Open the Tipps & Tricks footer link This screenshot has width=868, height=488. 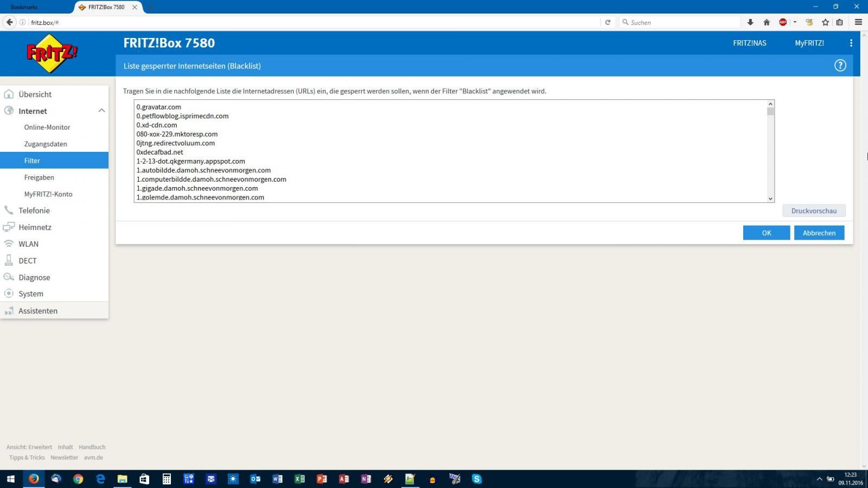coord(27,458)
